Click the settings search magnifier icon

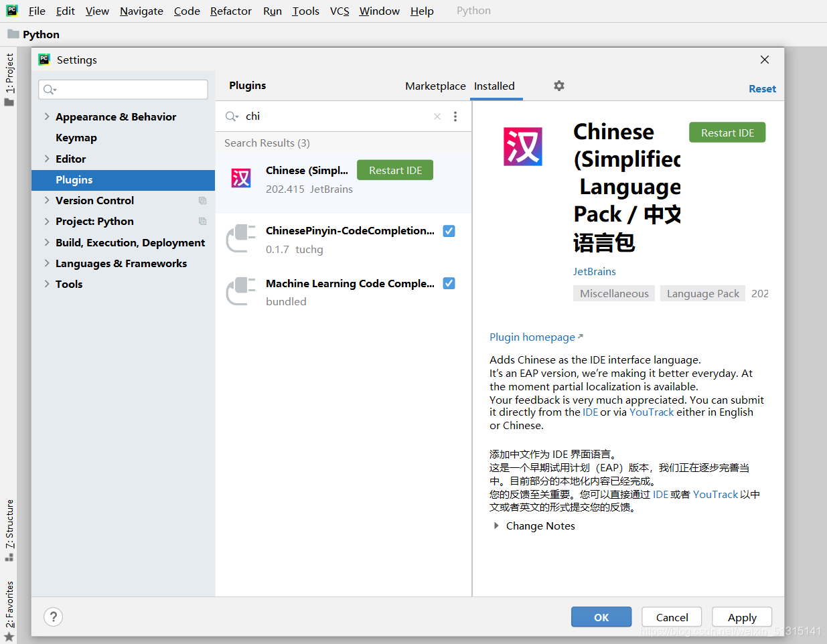50,90
